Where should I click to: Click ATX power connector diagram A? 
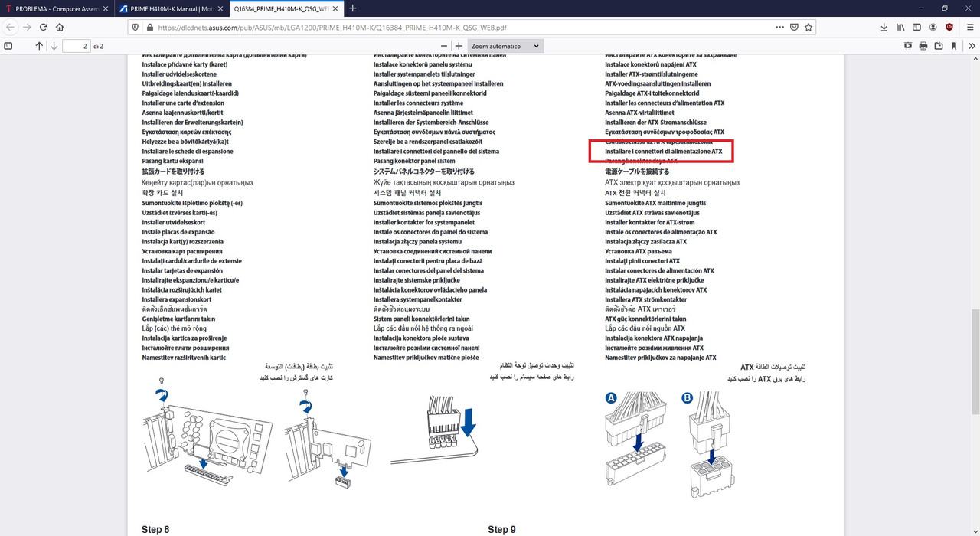[634, 440]
